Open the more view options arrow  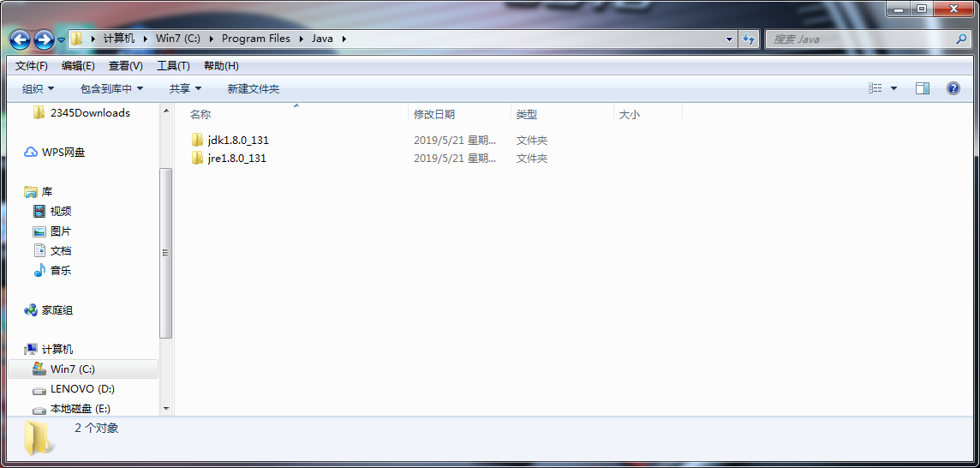tap(893, 89)
